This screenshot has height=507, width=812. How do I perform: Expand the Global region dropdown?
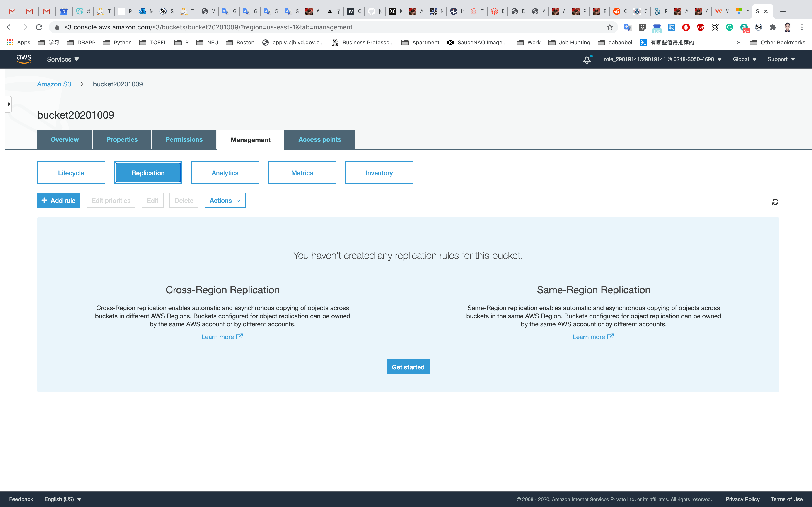tap(744, 59)
